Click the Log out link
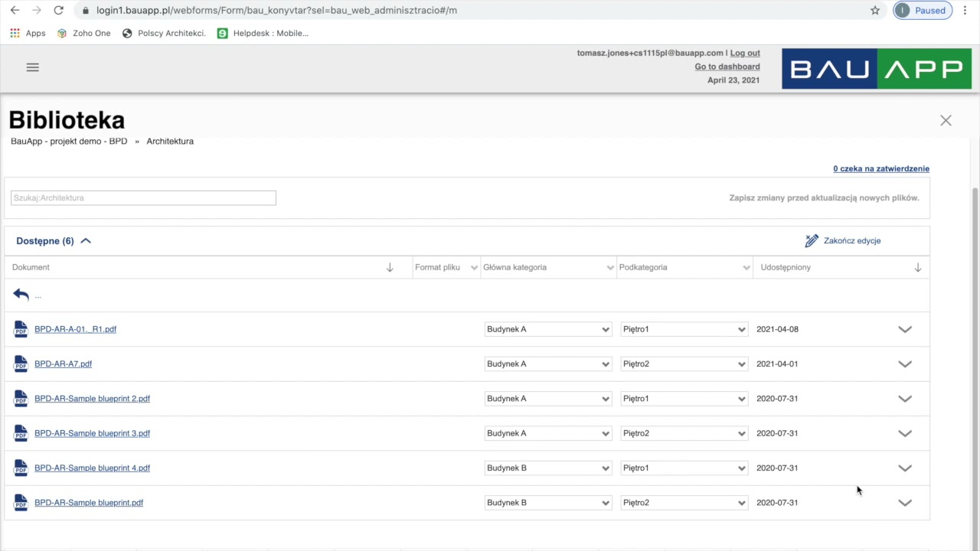 (745, 53)
